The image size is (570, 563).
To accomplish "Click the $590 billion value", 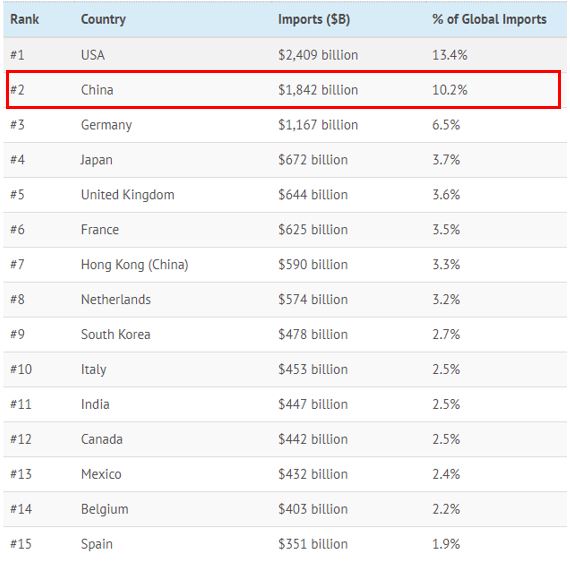I will pos(313,265).
